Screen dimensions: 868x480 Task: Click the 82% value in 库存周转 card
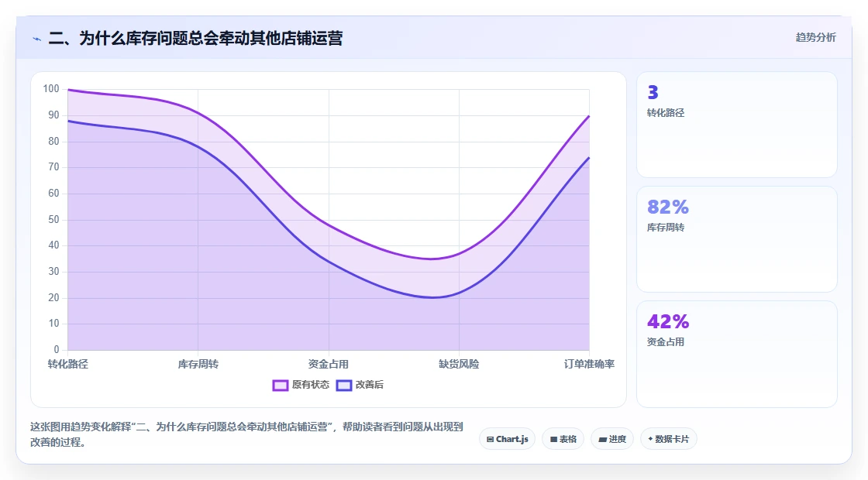point(668,207)
